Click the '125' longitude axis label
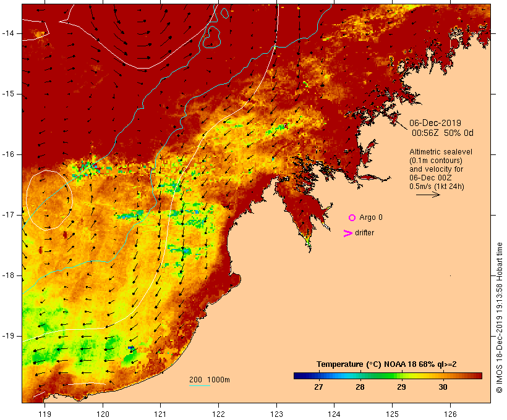Screen dimensions: 507x420 [392, 414]
